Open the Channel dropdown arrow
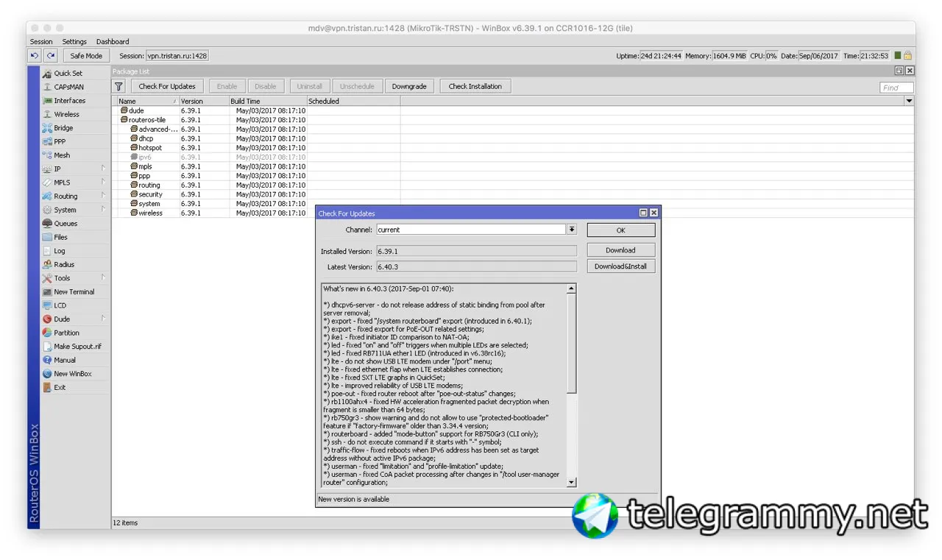Screen dimensions: 942x560 (572, 230)
